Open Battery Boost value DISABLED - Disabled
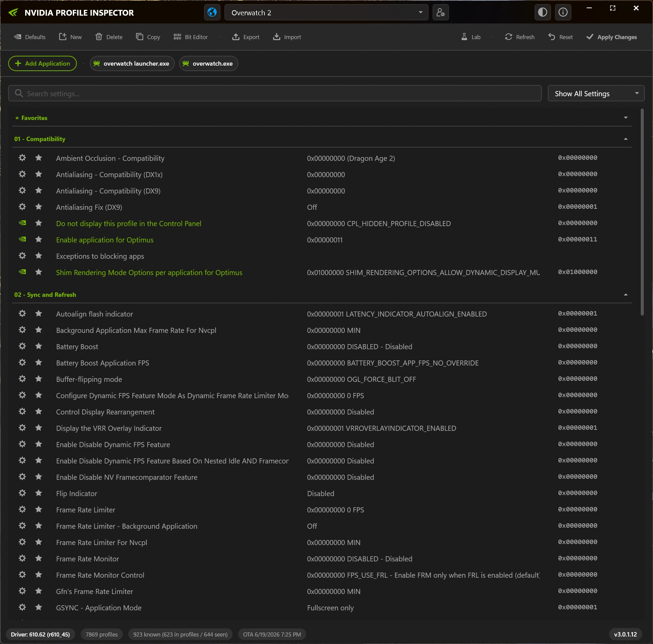The height and width of the screenshot is (644, 653). [x=359, y=346]
